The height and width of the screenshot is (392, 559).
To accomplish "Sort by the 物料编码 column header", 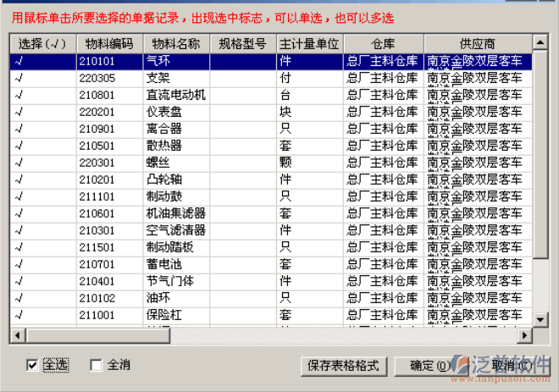I will tap(109, 43).
